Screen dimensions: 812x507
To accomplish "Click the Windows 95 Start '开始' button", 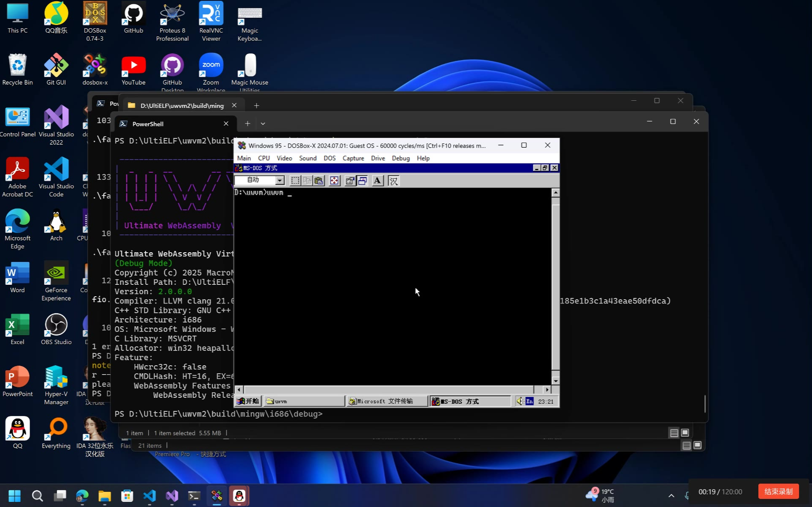I will (248, 401).
